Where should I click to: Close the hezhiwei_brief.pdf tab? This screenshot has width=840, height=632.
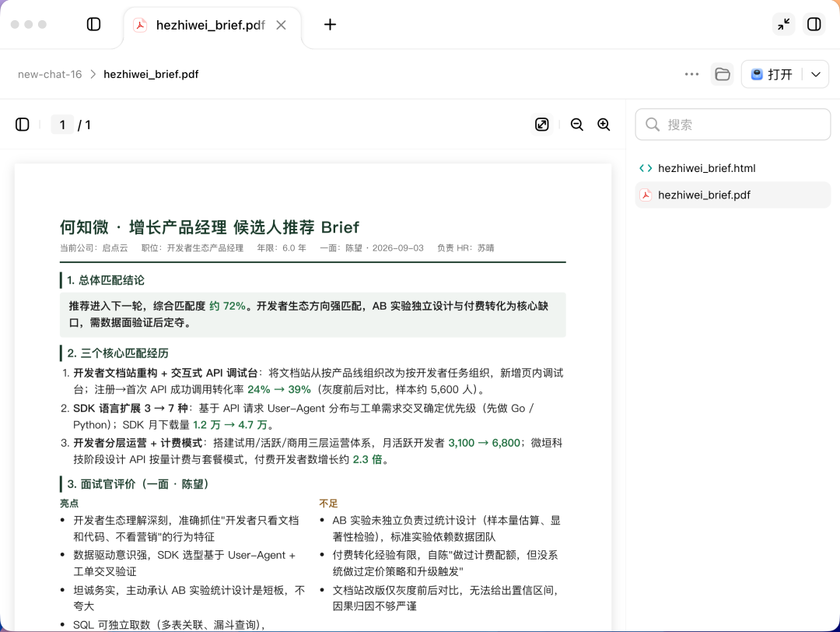(x=281, y=25)
